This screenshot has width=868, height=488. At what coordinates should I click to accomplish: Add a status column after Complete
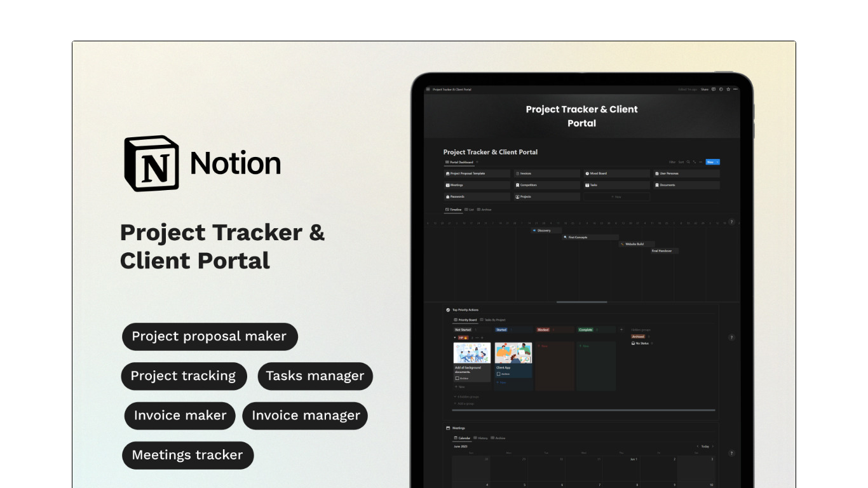tap(621, 330)
